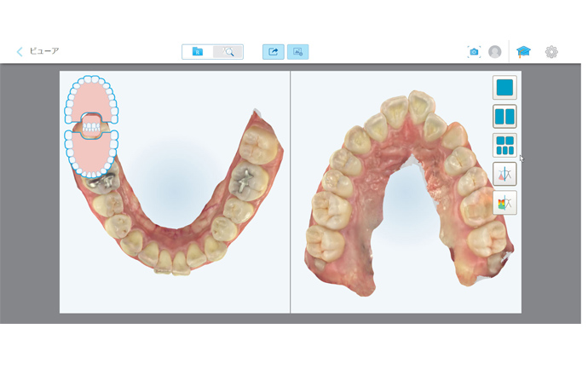Open the learning center graduation cap
588x375 pixels.
523,51
